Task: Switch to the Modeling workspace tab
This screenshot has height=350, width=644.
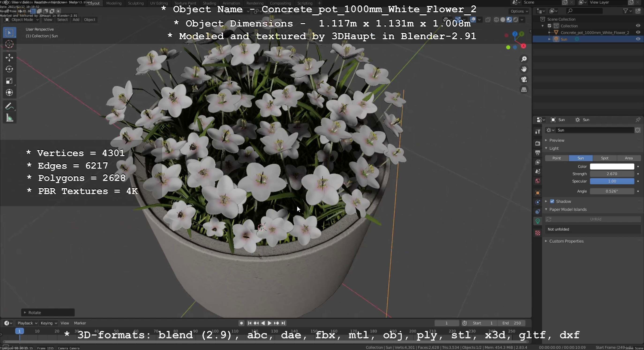Action: coord(114,3)
